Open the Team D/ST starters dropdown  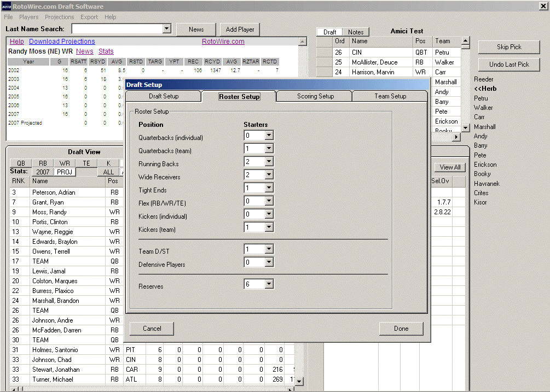(269, 249)
